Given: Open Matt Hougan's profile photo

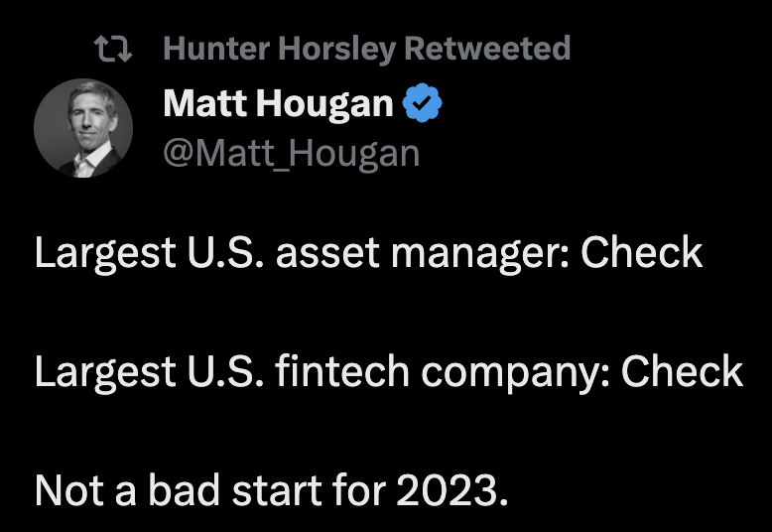Looking at the screenshot, I should 83,128.
